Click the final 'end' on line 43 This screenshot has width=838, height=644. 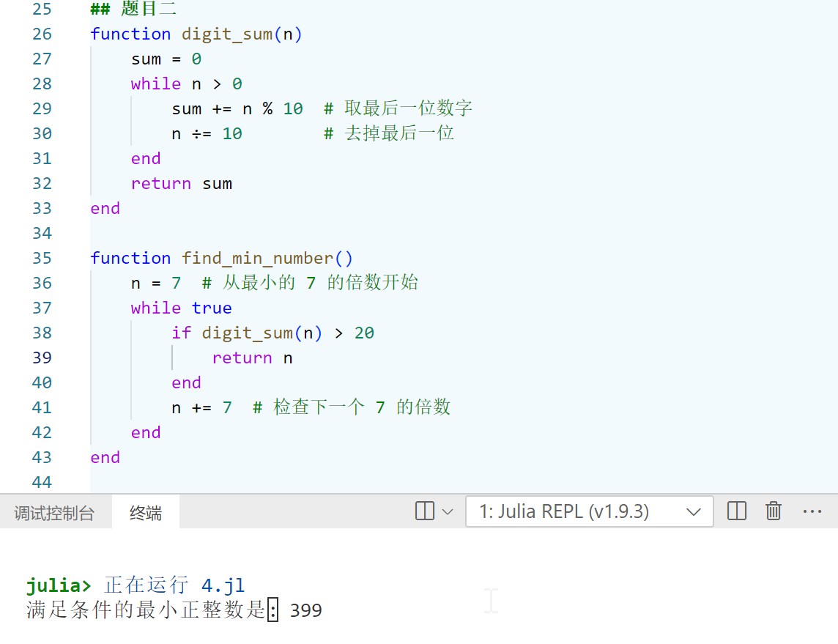pyautogui.click(x=105, y=457)
